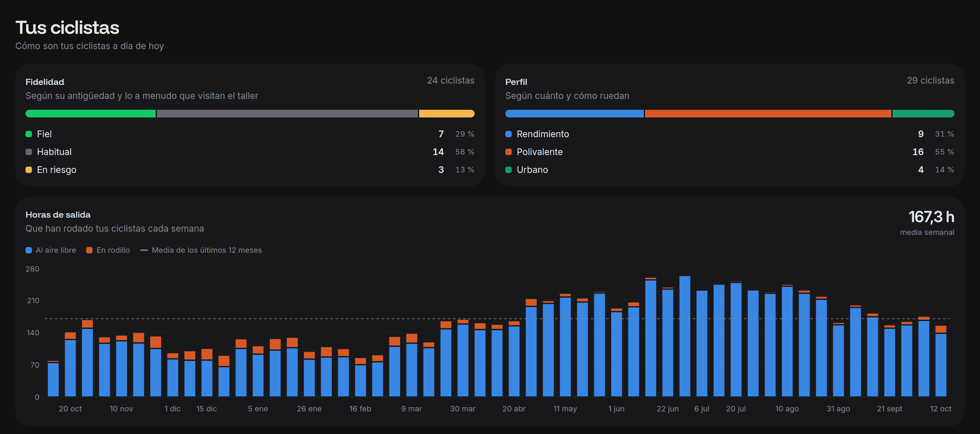The height and width of the screenshot is (434, 980).
Task: Select the En riesgo row label
Action: coord(56,170)
